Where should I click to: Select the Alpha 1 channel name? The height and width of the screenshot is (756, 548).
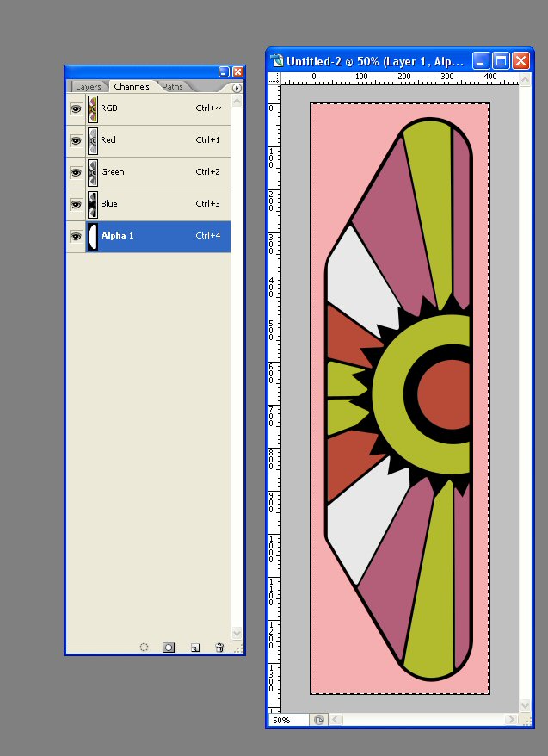[117, 235]
